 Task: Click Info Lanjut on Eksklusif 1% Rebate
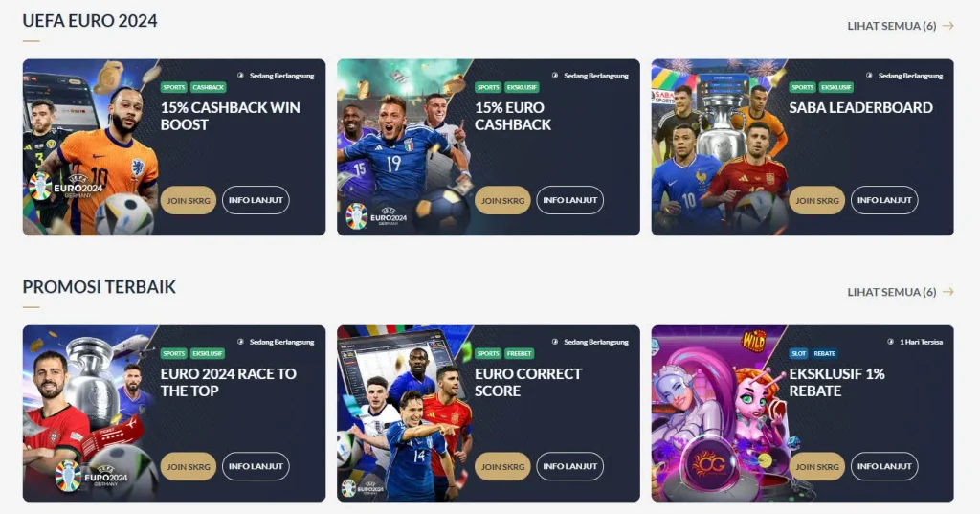884,466
